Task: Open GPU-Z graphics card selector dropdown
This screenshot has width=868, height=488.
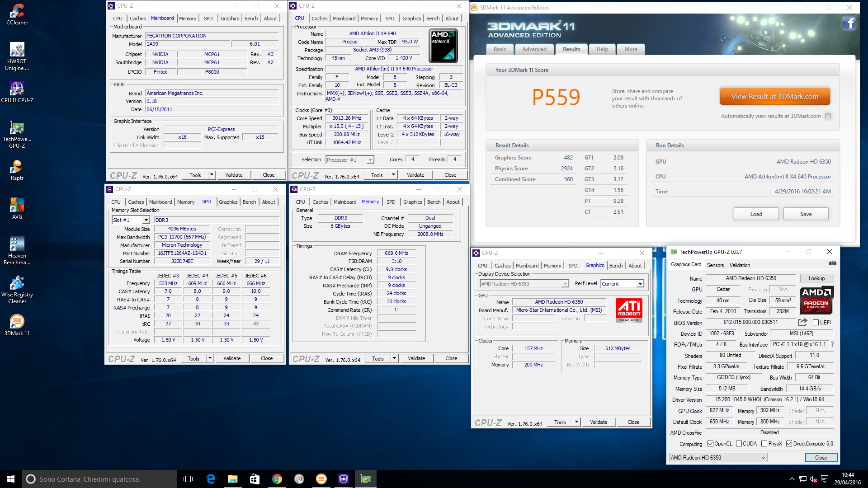Action: 718,458
